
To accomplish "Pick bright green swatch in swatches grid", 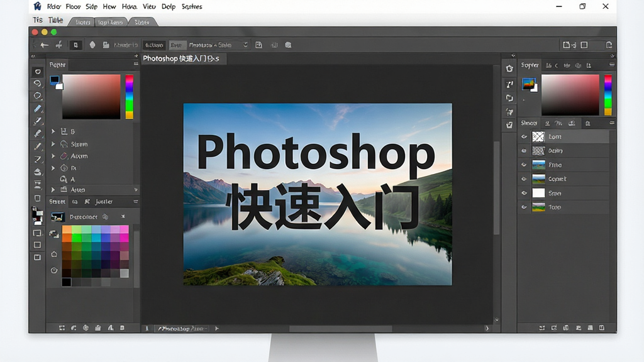I will pos(76,236).
